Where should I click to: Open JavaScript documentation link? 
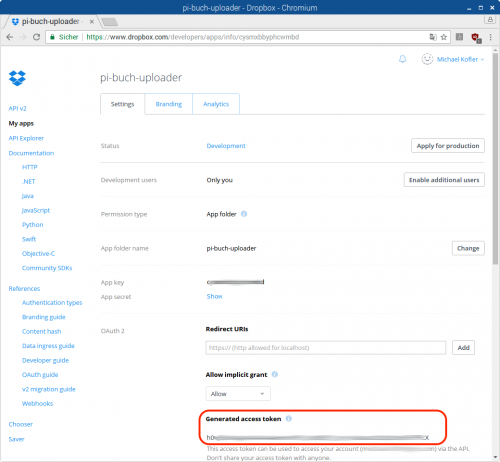[x=36, y=210]
